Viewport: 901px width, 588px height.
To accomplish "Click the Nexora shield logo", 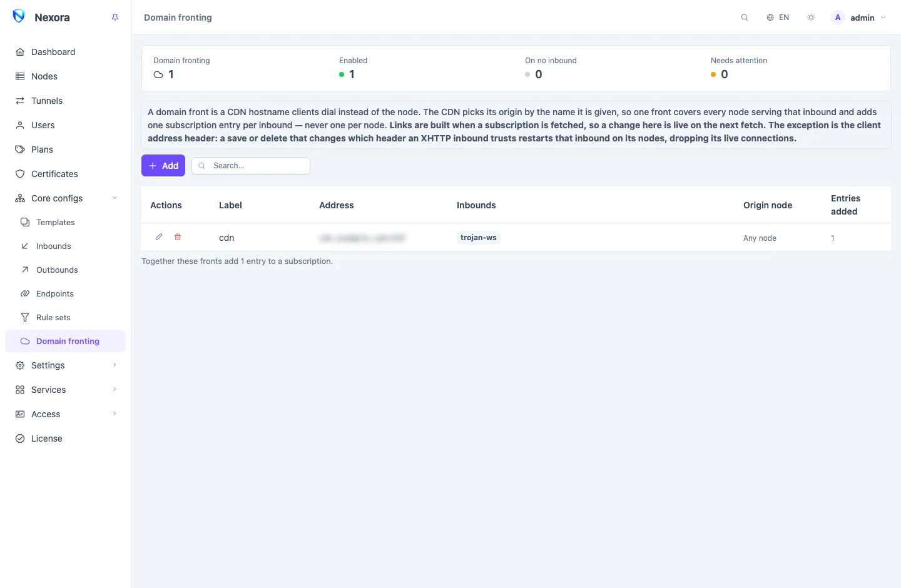I will coord(19,17).
